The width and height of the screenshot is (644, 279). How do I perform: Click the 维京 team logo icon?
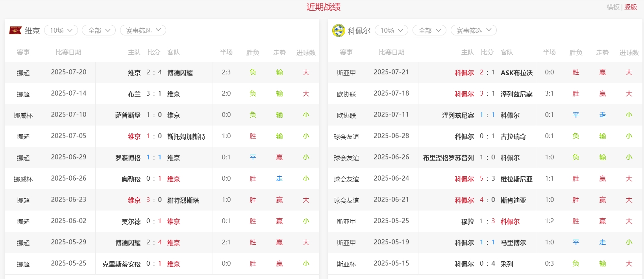click(x=15, y=30)
